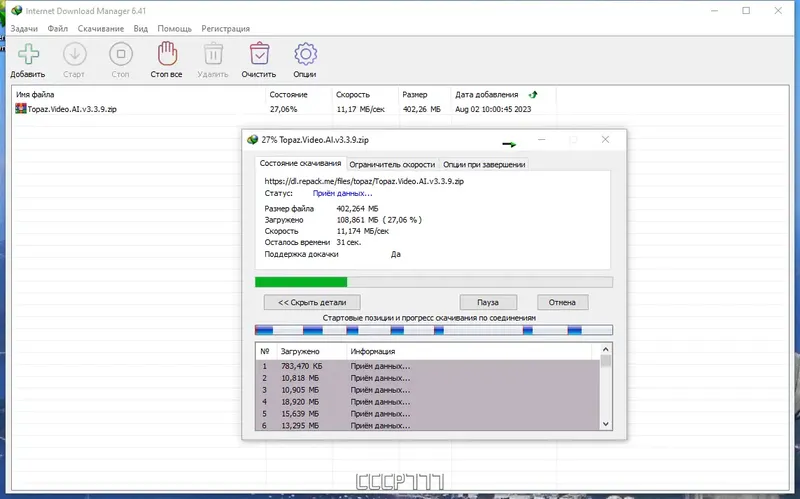This screenshot has width=800, height=499.
Task: Click the Отмена button
Action: point(562,302)
